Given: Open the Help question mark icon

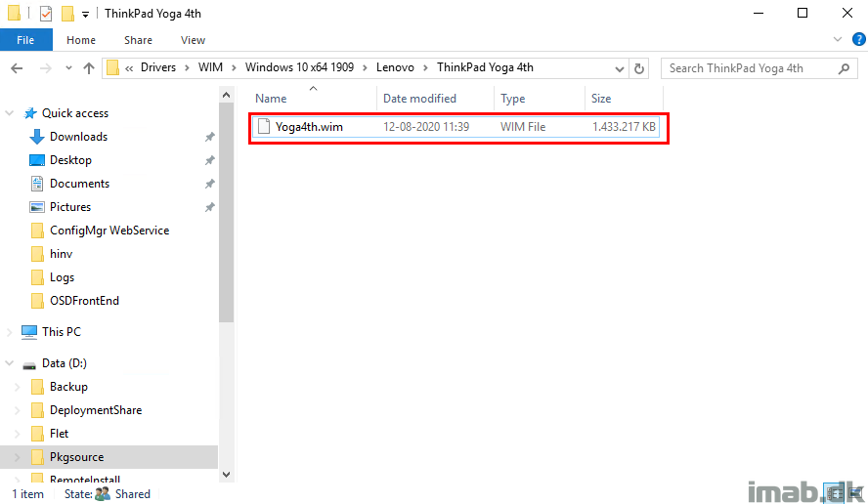Looking at the screenshot, I should click(858, 39).
